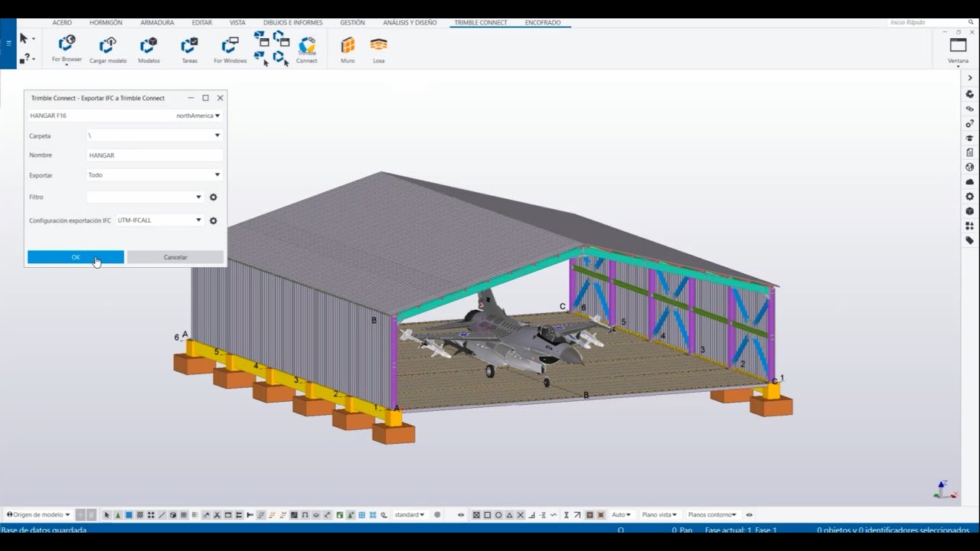The image size is (980, 551).
Task: Click the IFC export configuration gear icon
Action: point(214,220)
